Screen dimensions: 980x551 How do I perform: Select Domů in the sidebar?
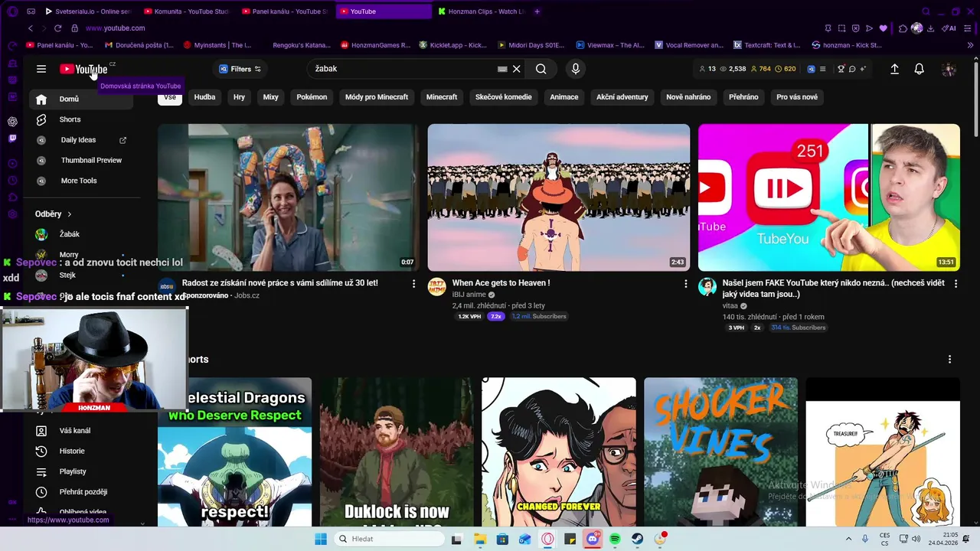click(81, 99)
